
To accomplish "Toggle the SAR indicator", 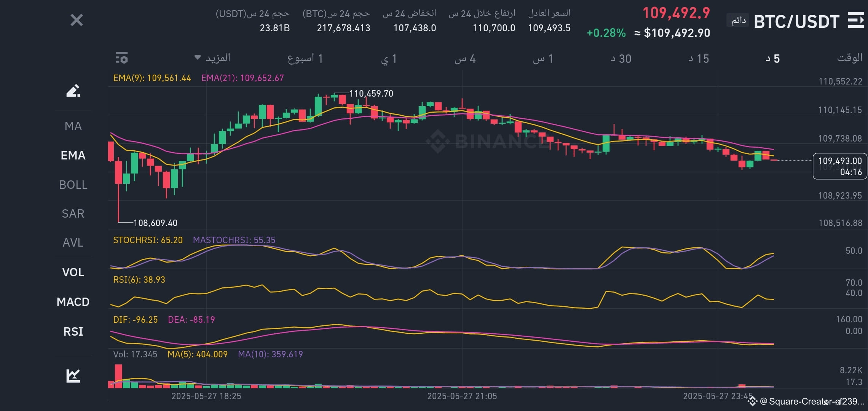I will coord(73,213).
